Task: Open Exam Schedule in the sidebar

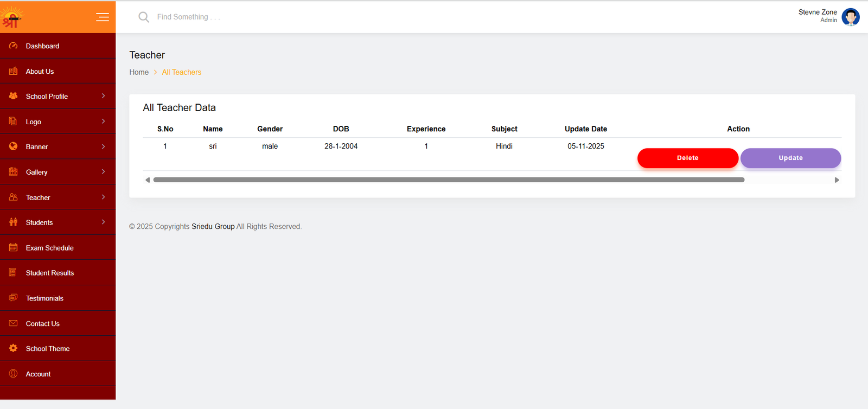Action: pyautogui.click(x=58, y=248)
